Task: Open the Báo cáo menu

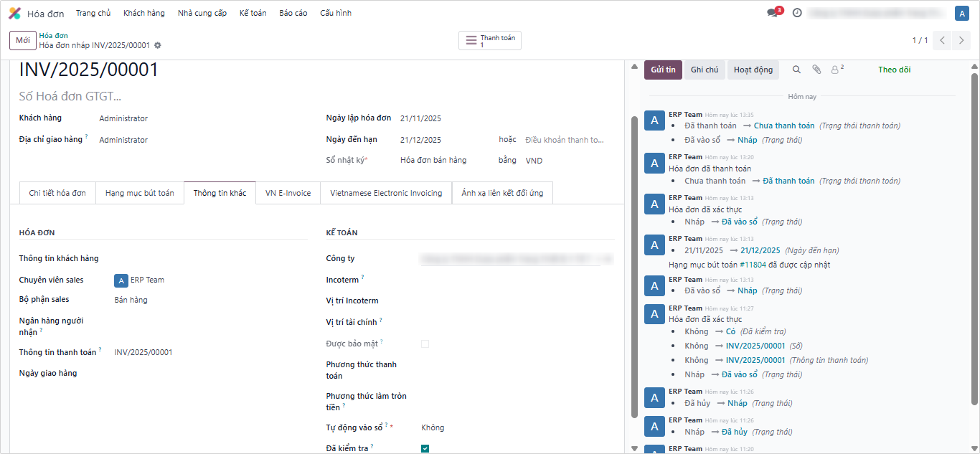Action: click(x=293, y=13)
